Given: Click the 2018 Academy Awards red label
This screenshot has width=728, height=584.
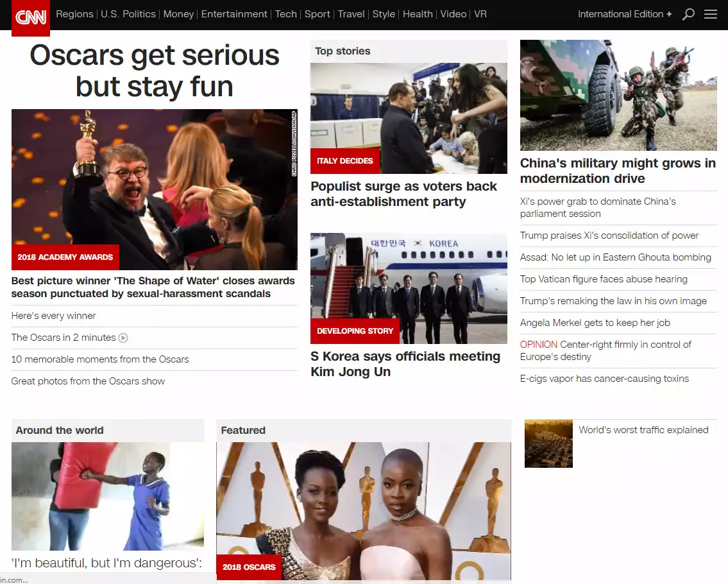Looking at the screenshot, I should (65, 257).
